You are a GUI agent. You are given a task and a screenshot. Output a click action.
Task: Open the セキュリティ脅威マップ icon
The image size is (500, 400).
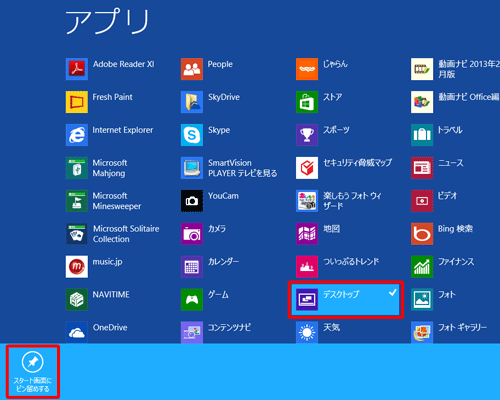[x=307, y=168]
